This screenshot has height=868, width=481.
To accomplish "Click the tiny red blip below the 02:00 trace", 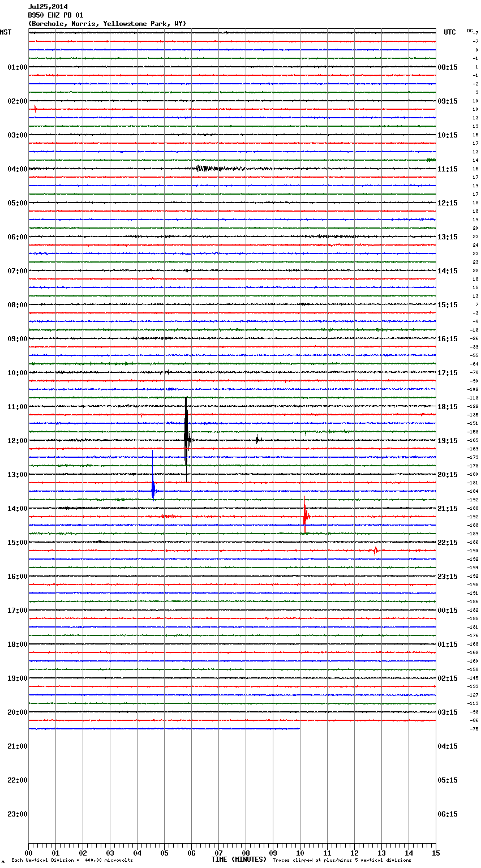I will pyautogui.click(x=35, y=109).
